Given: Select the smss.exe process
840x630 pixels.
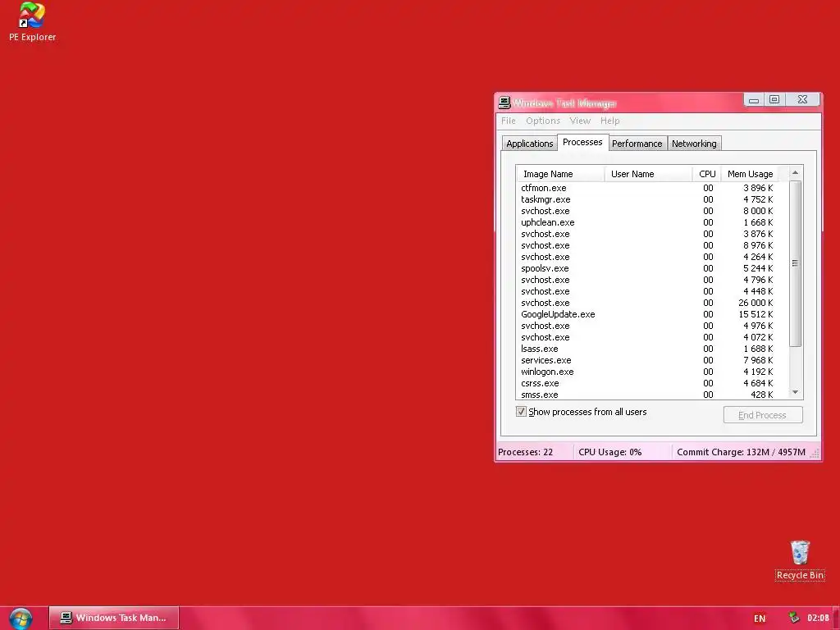Looking at the screenshot, I should [647, 395].
